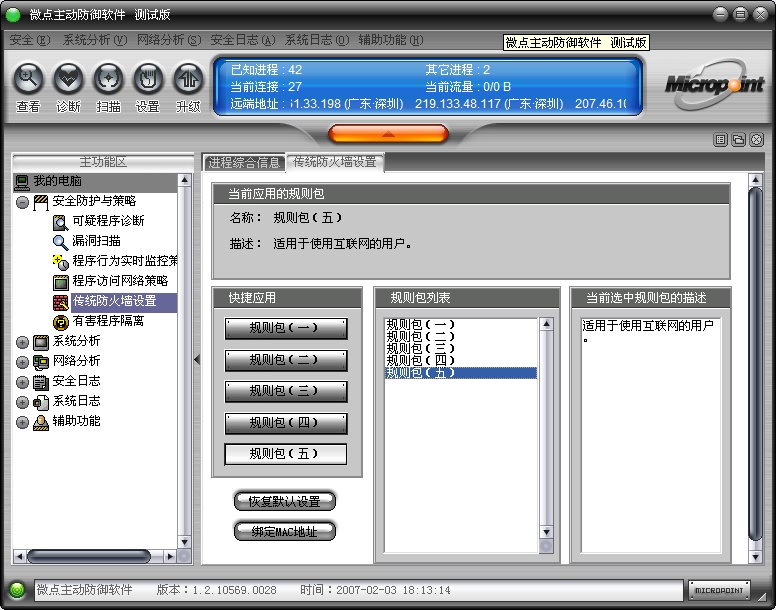This screenshot has width=776, height=610.
Task: Open the 安全(E) menu
Action: (x=30, y=40)
